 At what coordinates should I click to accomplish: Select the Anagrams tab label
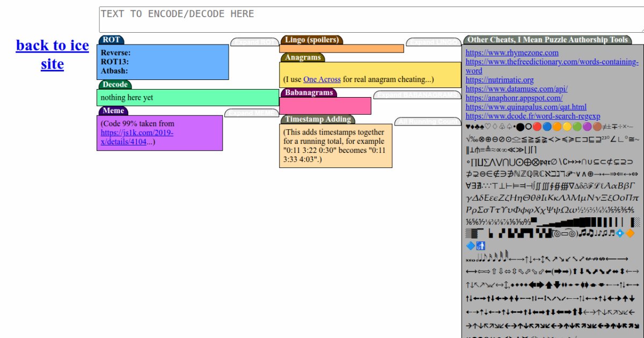click(x=303, y=57)
